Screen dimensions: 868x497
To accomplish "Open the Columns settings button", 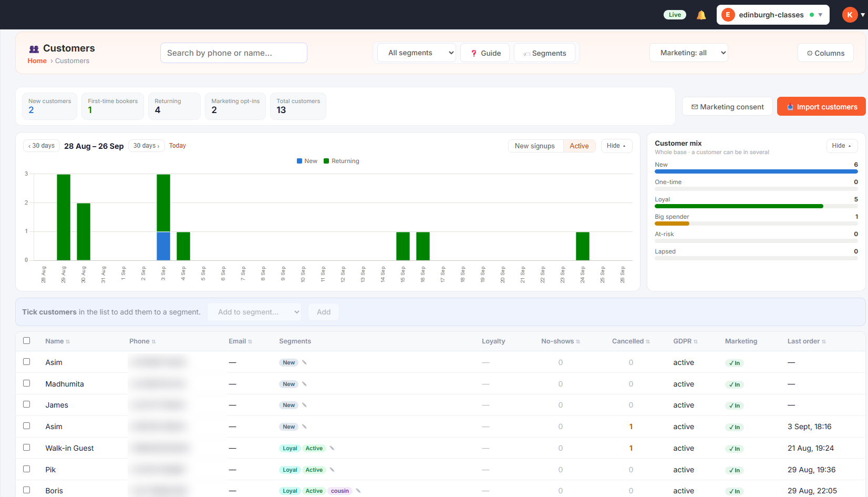I will click(x=825, y=53).
